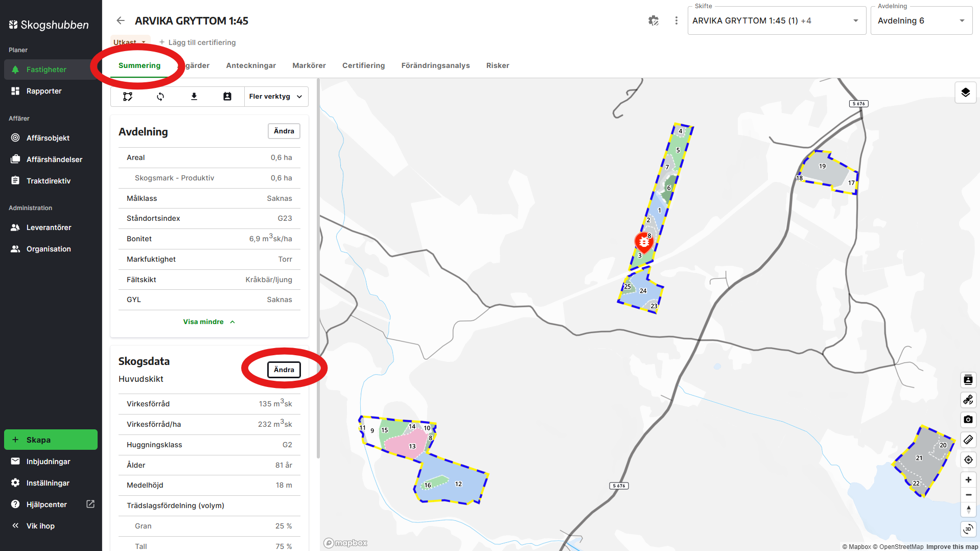The height and width of the screenshot is (551, 980).
Task: Click the download tool icon
Action: pyautogui.click(x=194, y=97)
